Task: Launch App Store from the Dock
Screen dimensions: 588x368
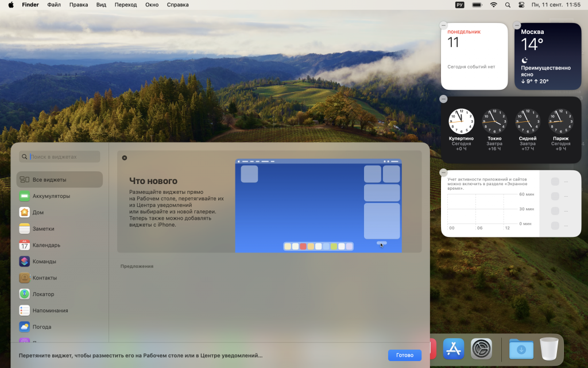Action: [x=453, y=348]
